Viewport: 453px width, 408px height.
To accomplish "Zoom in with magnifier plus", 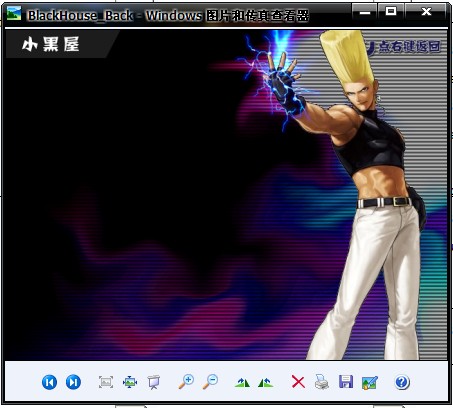I will click(186, 382).
